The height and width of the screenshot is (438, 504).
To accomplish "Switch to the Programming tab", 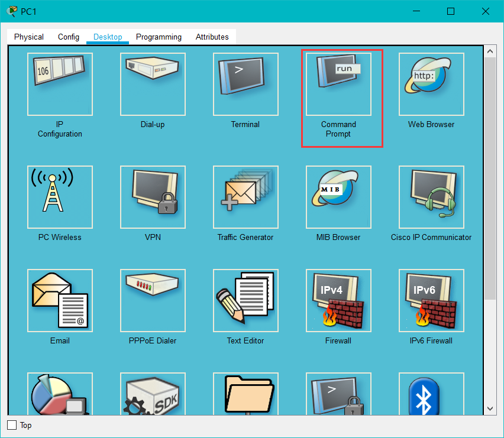I will point(159,37).
